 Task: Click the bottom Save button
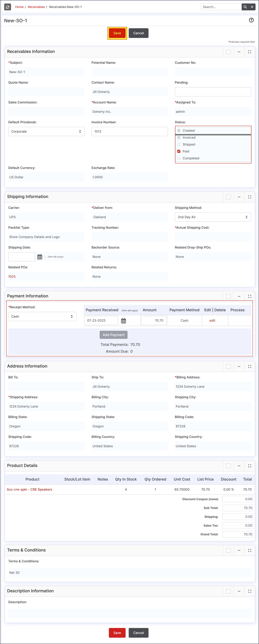117,633
